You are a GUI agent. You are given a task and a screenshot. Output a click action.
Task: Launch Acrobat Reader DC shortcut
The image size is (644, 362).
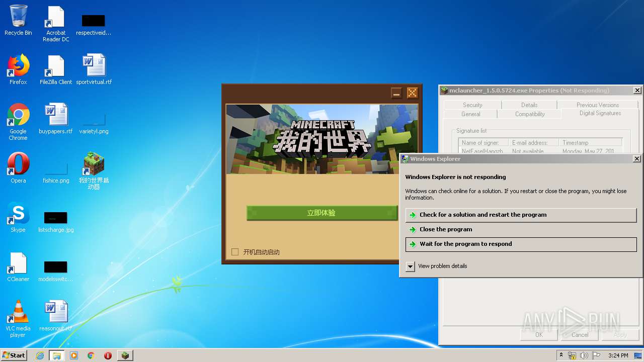(56, 24)
